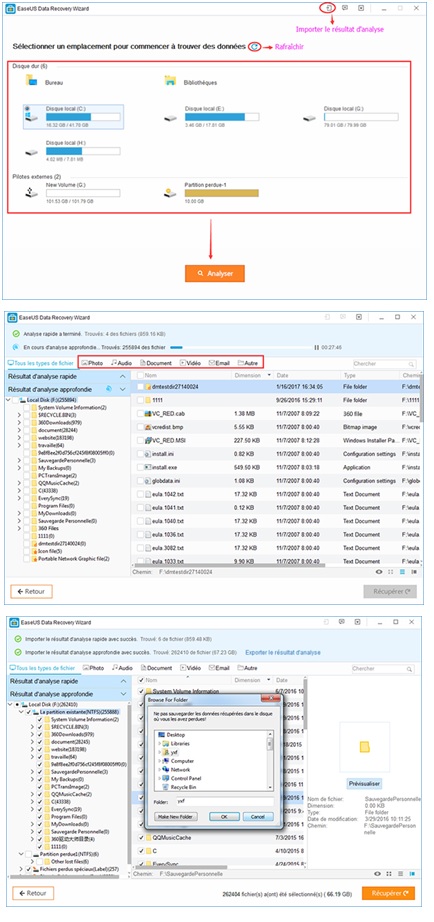434x922 pixels.
Task: Select the vcredist.bmp file row
Action: [276, 427]
